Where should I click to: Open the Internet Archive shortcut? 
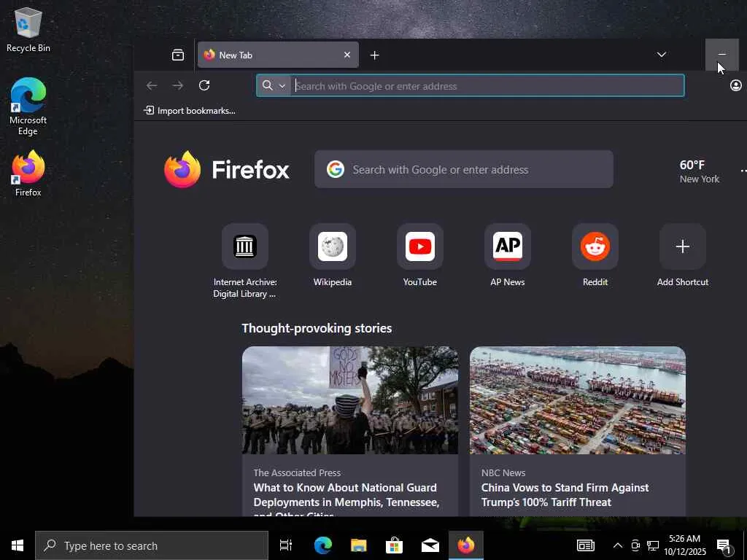245,261
